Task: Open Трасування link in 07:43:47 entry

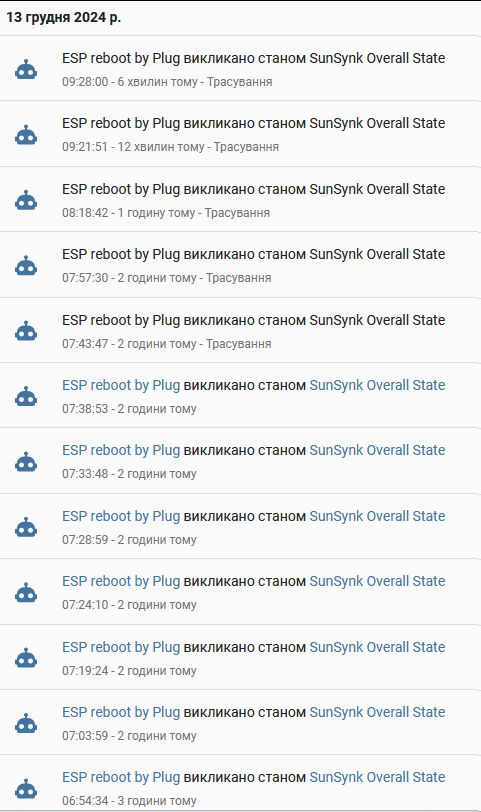Action: point(239,344)
